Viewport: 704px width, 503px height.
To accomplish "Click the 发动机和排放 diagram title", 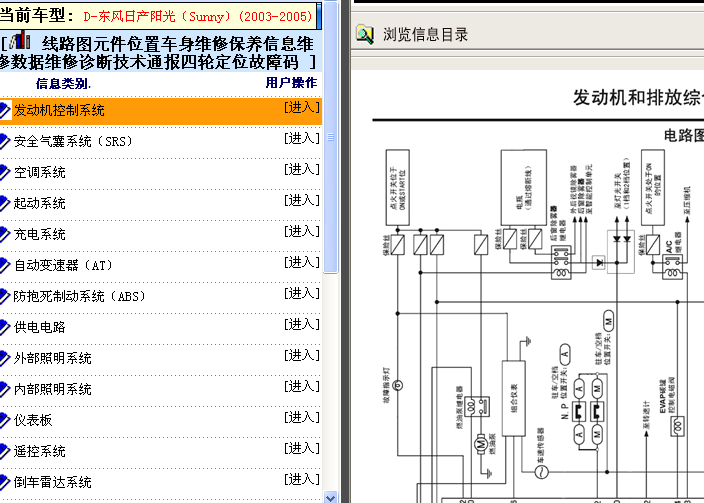I will coord(638,97).
